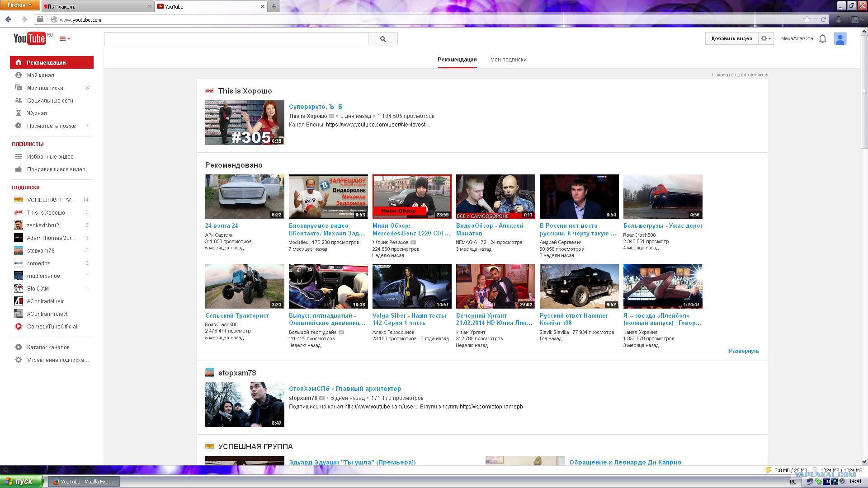Click the This is Хорошо channel icon in sidebar

tap(19, 212)
